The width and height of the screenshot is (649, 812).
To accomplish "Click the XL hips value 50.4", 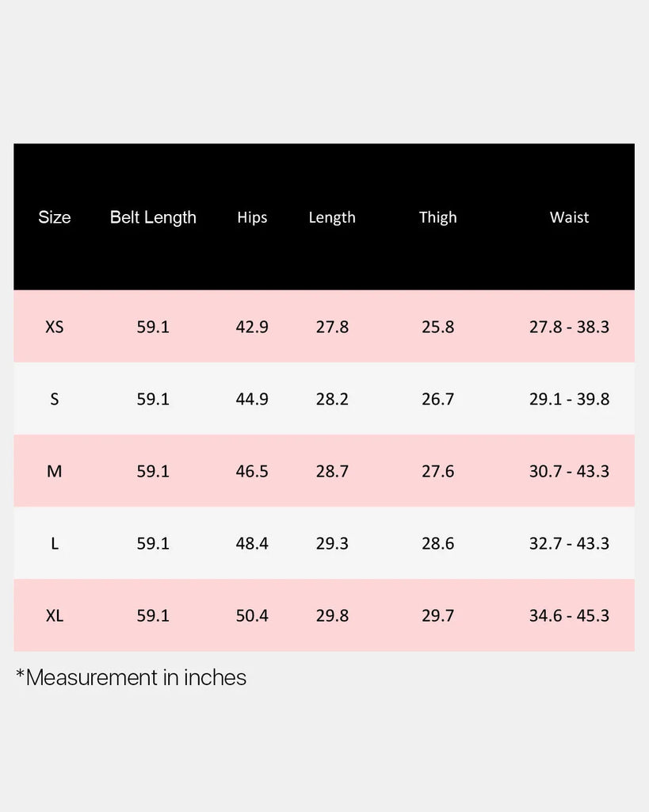I will tap(252, 615).
